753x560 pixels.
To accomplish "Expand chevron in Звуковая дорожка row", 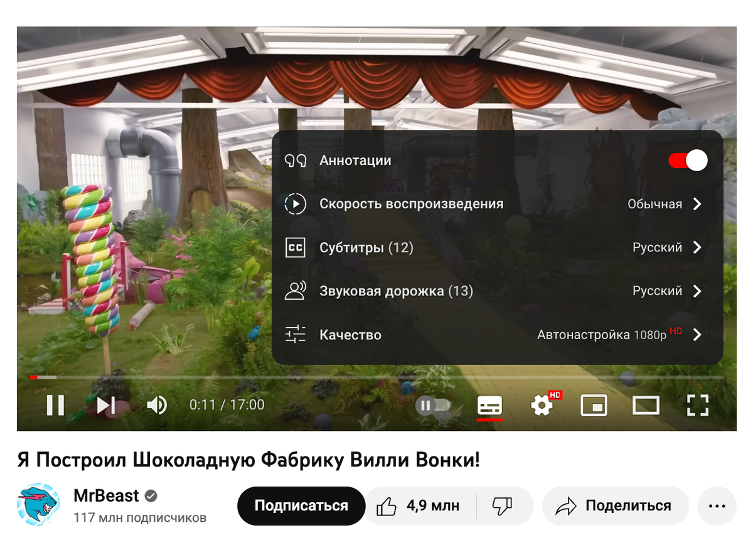I will [697, 291].
